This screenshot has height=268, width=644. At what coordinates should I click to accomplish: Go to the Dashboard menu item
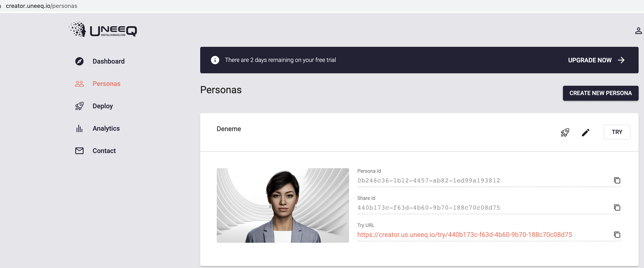click(108, 61)
